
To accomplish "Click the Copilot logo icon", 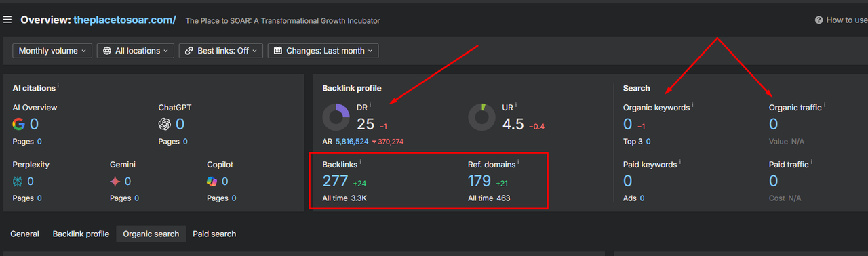I will point(212,181).
